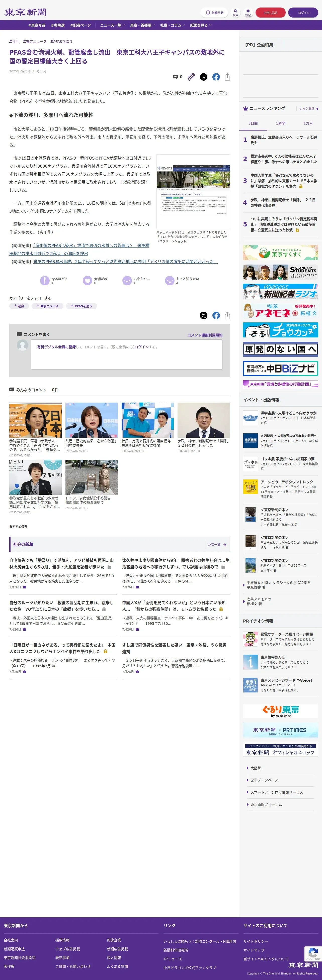Expand the ニュース一覧 menu
Viewport: 322px width, 980px height.
click(112, 25)
